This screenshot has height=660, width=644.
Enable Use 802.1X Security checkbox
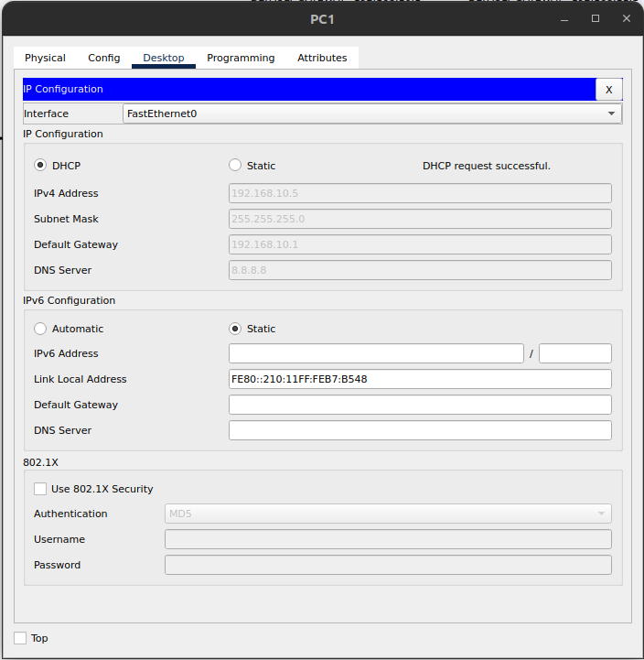pyautogui.click(x=40, y=489)
